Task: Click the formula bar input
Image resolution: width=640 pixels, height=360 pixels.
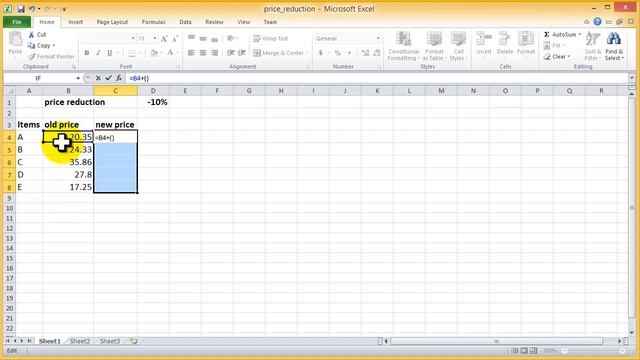Action: 376,78
